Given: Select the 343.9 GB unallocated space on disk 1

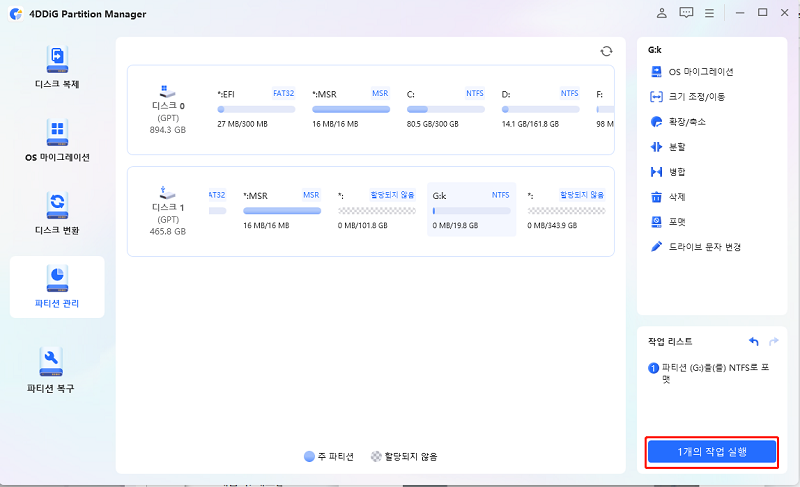Looking at the screenshot, I should tap(566, 210).
